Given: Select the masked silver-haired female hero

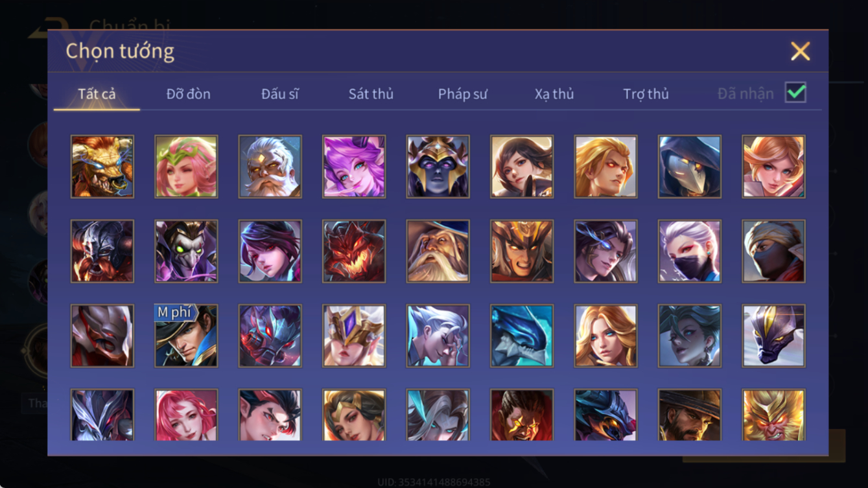Looking at the screenshot, I should pos(690,251).
